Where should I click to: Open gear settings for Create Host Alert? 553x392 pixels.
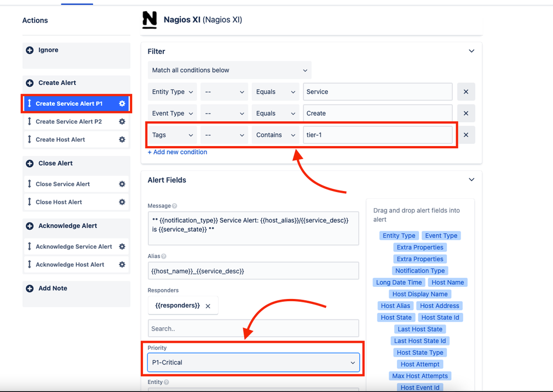click(x=122, y=140)
